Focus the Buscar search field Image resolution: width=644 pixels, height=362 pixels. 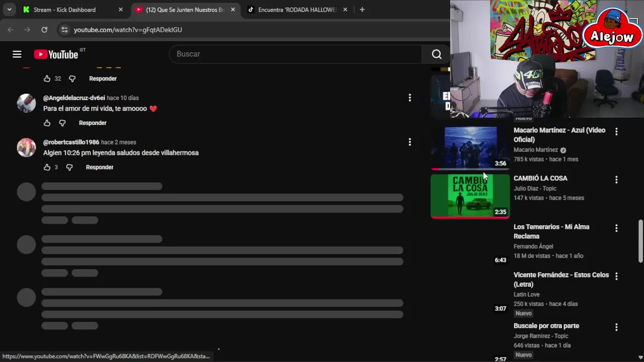click(296, 54)
